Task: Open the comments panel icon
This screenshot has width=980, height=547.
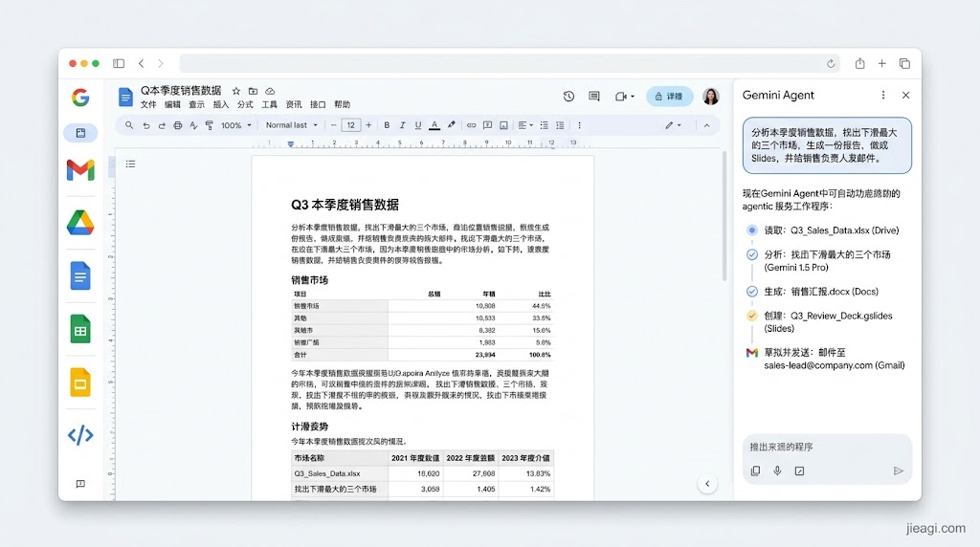Action: [594, 97]
